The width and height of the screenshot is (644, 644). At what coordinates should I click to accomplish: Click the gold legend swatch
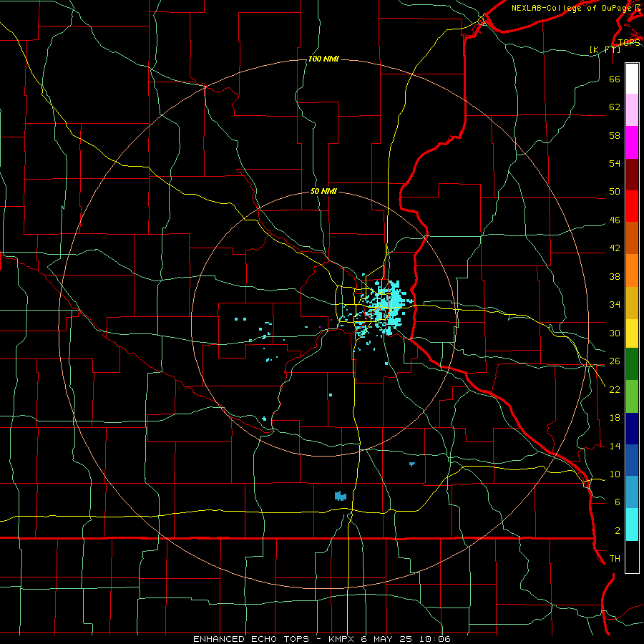(x=632, y=303)
